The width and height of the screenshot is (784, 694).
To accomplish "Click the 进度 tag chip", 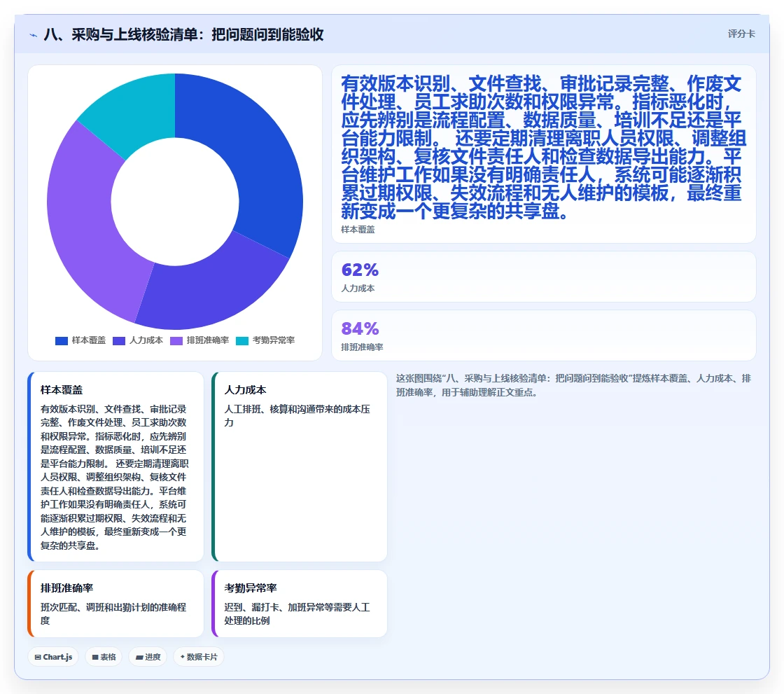I will click(148, 657).
